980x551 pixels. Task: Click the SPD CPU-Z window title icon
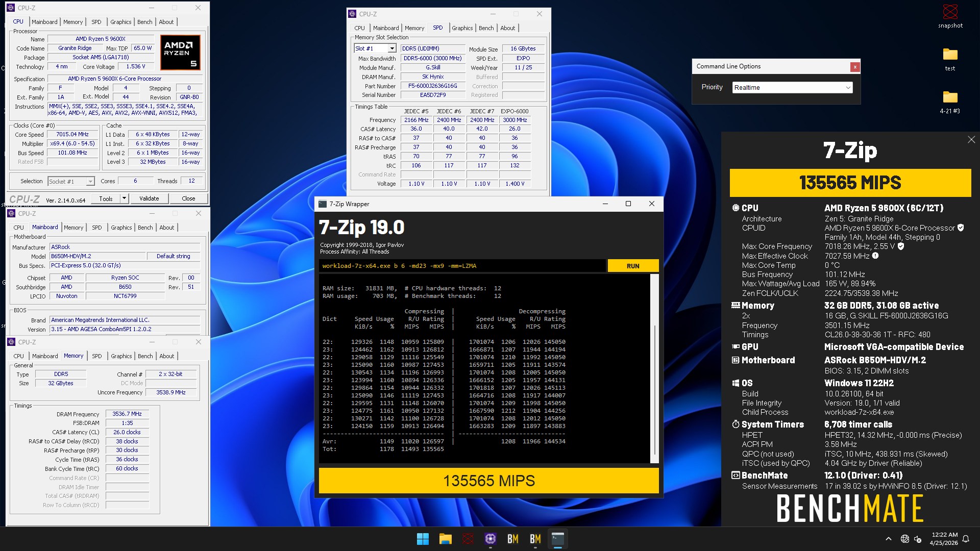352,14
